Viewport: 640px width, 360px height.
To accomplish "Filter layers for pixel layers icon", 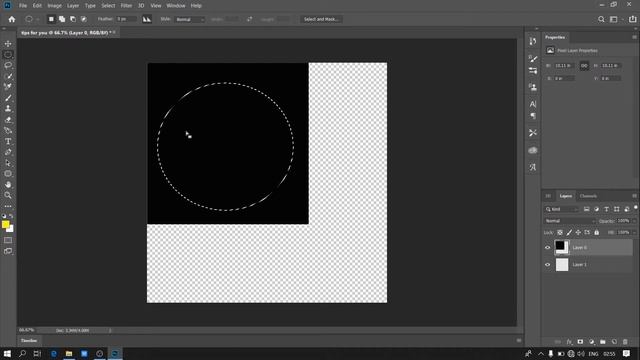I will pyautogui.click(x=587, y=209).
